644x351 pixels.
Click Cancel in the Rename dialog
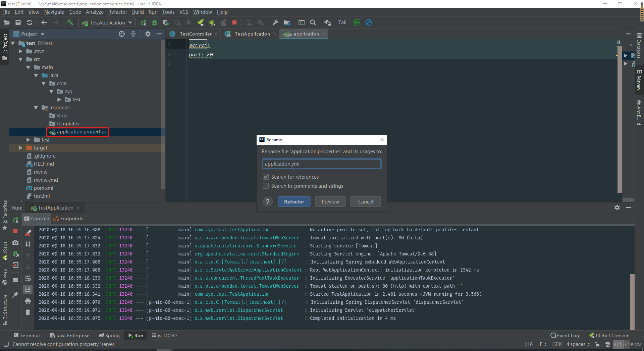tap(365, 201)
